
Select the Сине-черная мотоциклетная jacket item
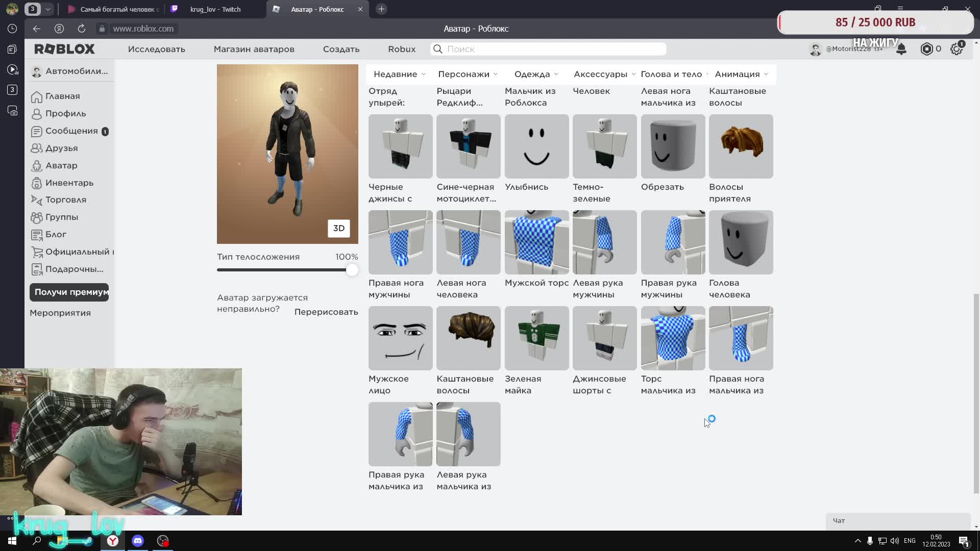pyautogui.click(x=468, y=146)
